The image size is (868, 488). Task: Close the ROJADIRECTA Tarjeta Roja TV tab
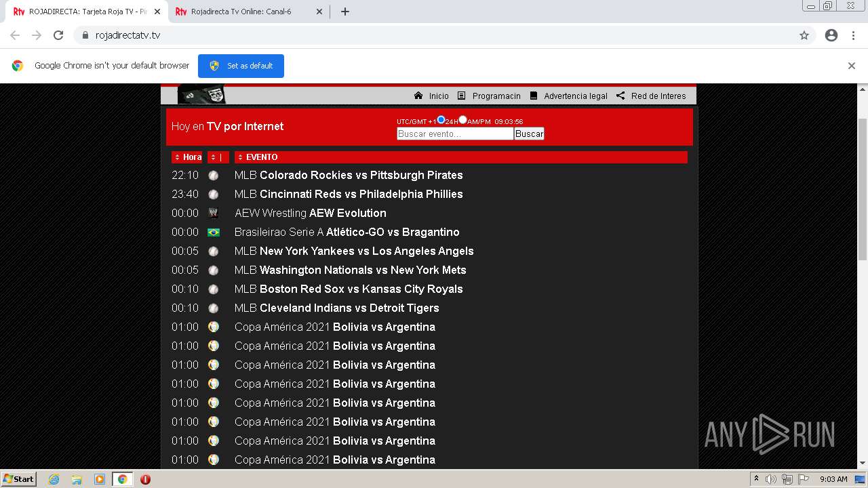157,12
